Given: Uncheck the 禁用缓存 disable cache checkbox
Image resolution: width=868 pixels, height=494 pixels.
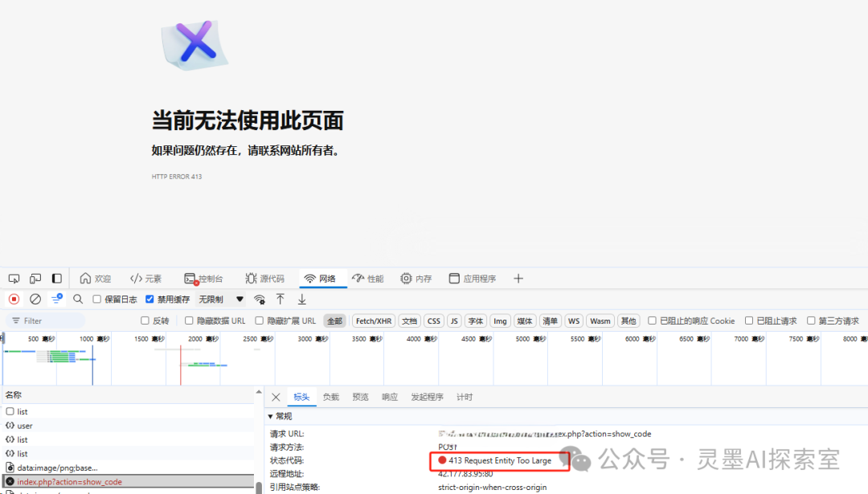Looking at the screenshot, I should (x=149, y=300).
